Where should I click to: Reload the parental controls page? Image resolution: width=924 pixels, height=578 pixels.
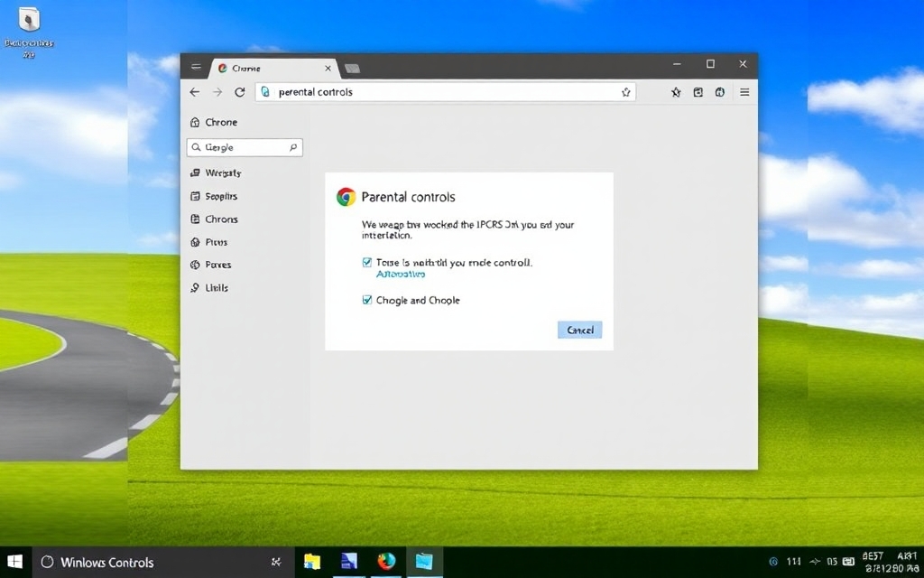[240, 92]
